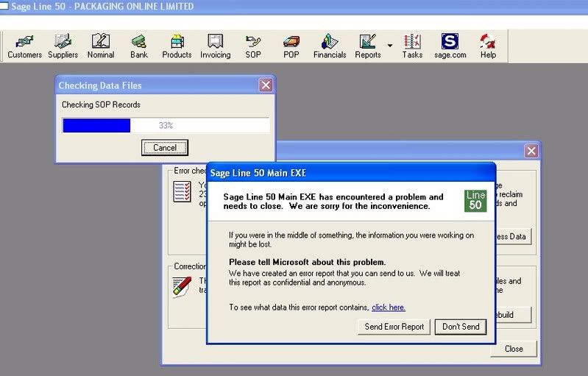Click the partly hidden Rebuild button

click(514, 315)
